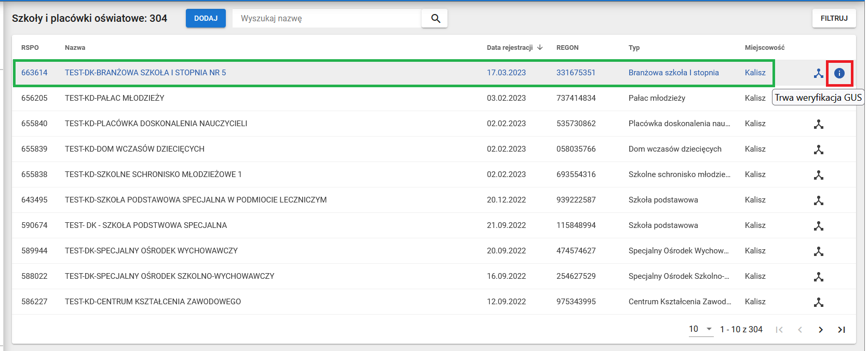Open structure icon for Centrum Kształcenia Zawodowego
This screenshot has width=868, height=351.
tap(818, 302)
